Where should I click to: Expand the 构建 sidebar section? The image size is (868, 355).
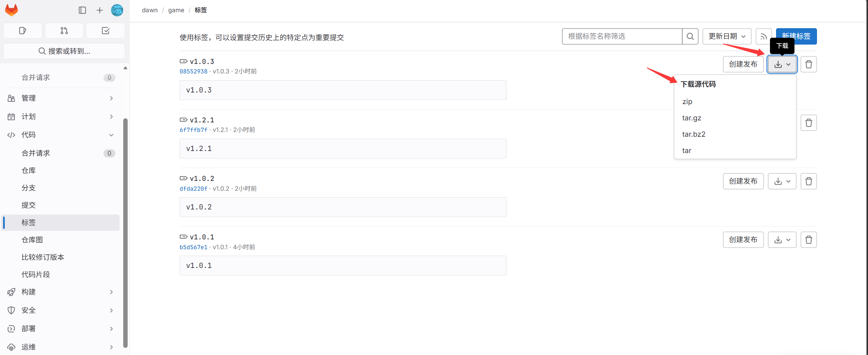pyautogui.click(x=61, y=292)
